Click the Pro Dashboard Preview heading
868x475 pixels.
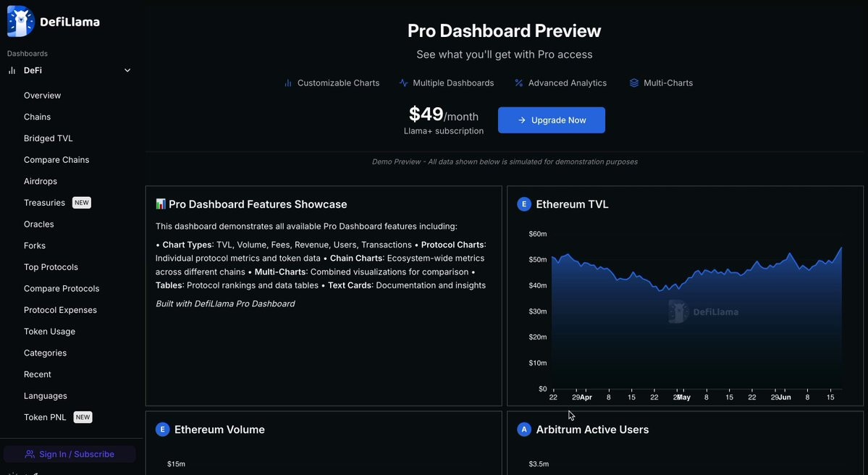point(505,31)
